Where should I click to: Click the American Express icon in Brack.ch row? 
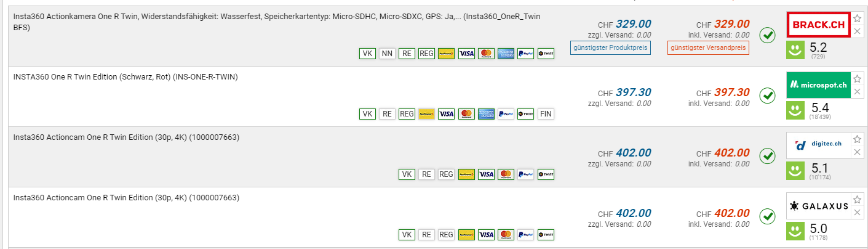pos(506,54)
